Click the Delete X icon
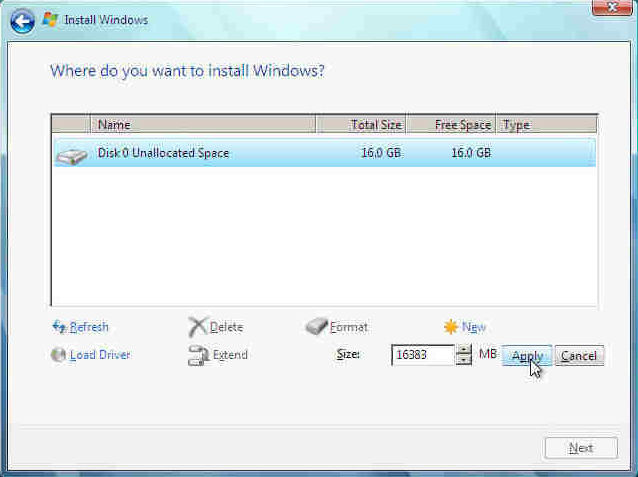The width and height of the screenshot is (638, 477). point(197,327)
